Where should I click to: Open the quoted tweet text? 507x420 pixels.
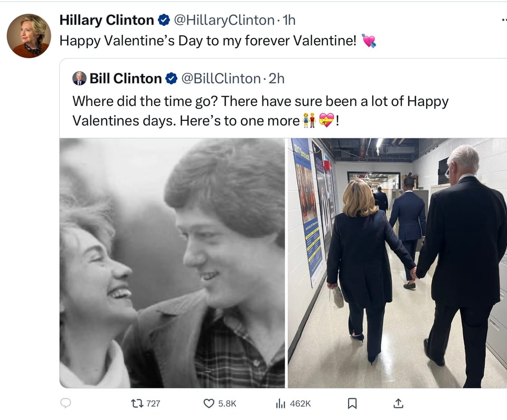coord(260,111)
